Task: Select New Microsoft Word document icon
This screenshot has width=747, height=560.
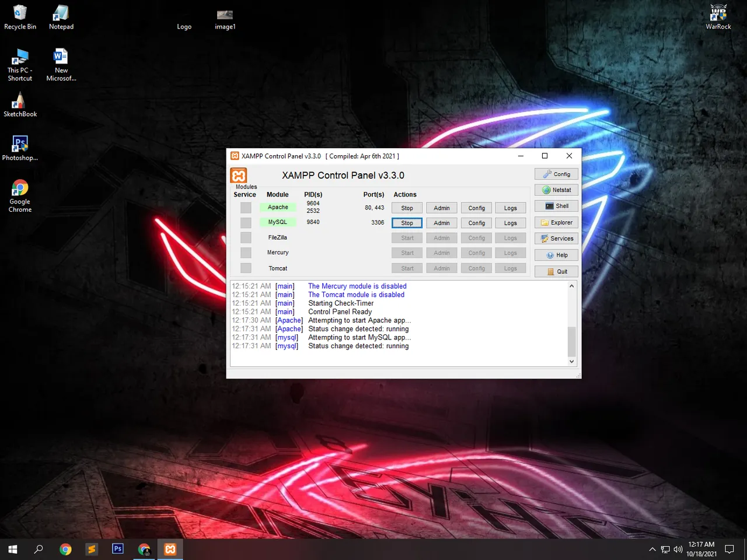Action: coord(61,65)
